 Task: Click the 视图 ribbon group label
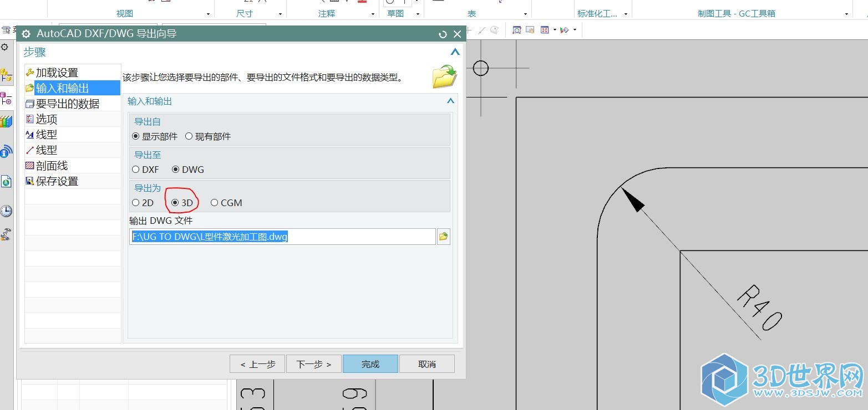(x=125, y=14)
